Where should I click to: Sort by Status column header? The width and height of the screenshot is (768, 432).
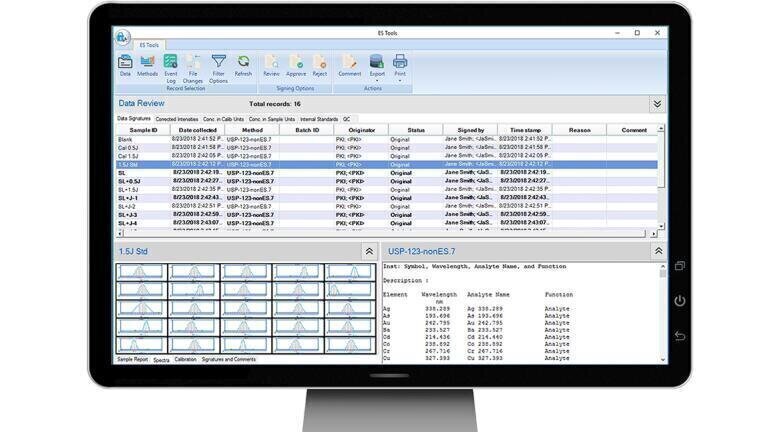point(416,130)
